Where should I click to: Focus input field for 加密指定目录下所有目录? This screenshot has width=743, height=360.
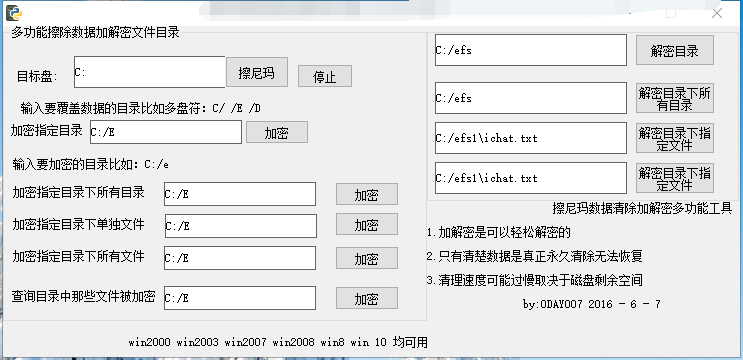240,194
